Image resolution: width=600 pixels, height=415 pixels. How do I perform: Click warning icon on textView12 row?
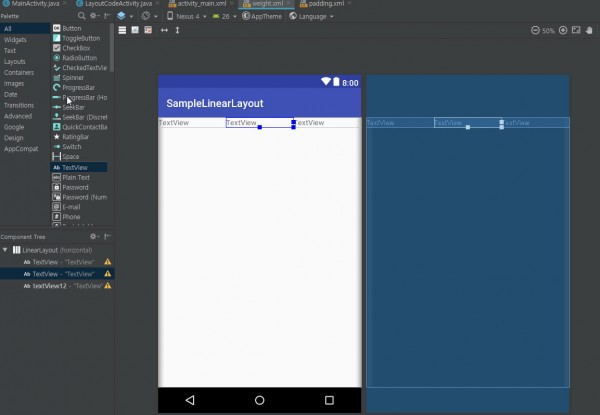tap(108, 286)
